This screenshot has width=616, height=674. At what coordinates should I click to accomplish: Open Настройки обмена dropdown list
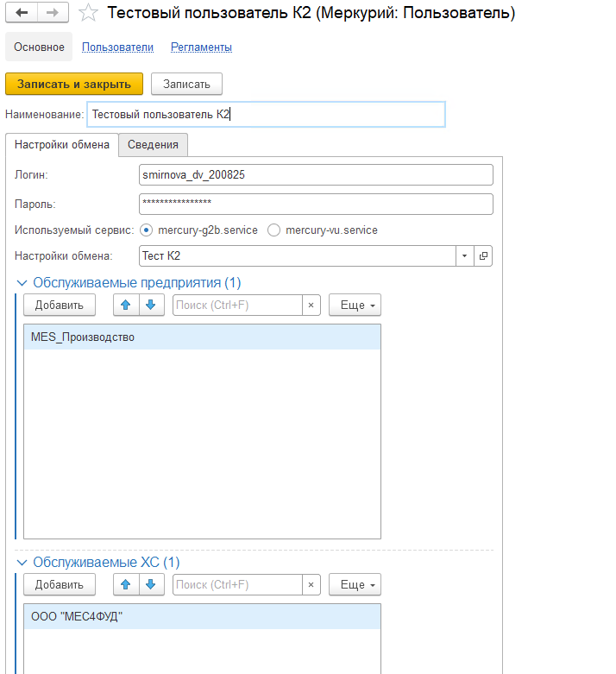pos(464,255)
